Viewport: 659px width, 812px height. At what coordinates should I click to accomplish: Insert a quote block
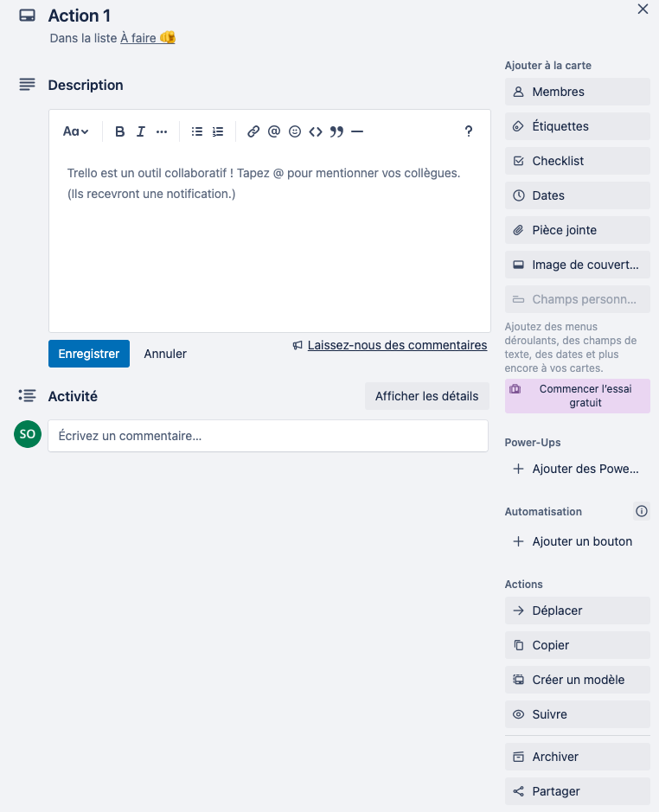pos(336,131)
